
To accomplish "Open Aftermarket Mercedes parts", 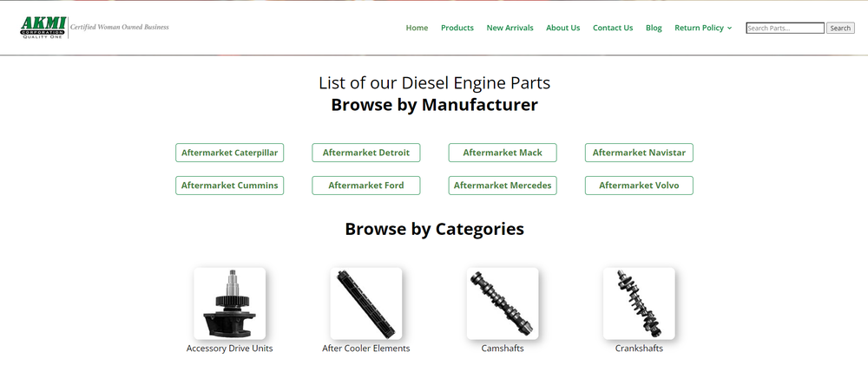I will 503,186.
